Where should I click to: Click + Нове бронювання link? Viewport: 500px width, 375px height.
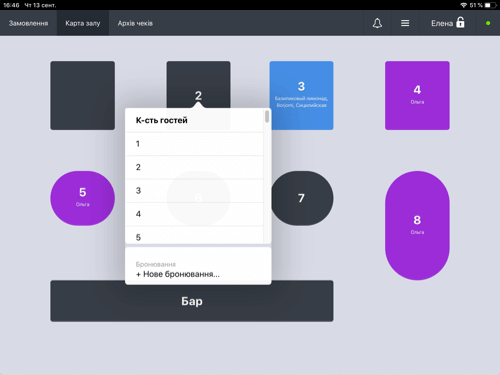point(178,274)
